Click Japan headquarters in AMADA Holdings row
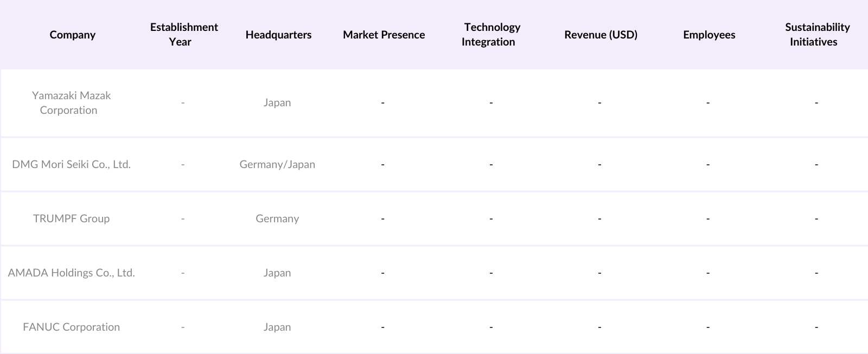Screen dimensions: 868x354 coord(277,273)
